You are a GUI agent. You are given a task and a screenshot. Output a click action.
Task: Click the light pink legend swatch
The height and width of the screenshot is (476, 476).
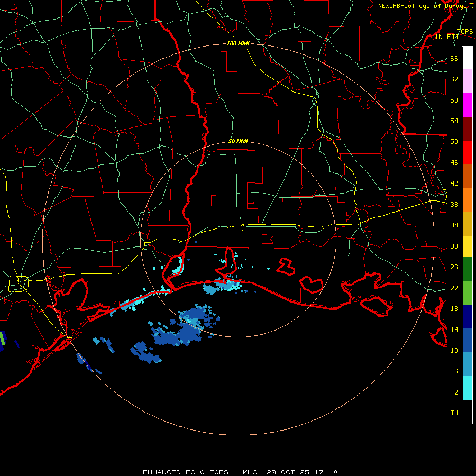467,81
